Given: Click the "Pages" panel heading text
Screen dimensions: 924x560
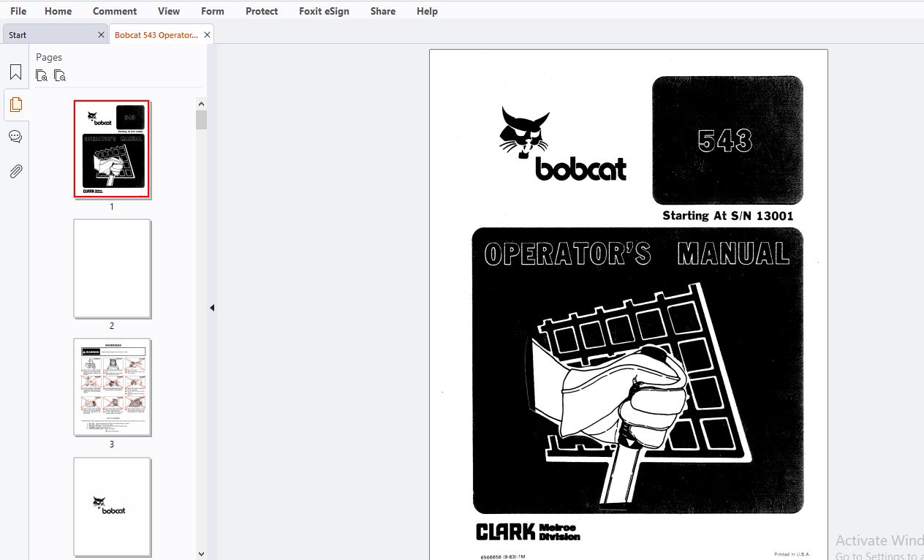Looking at the screenshot, I should 49,57.
